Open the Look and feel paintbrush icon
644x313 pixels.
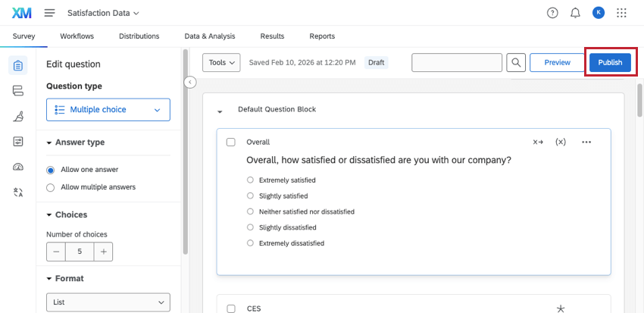pyautogui.click(x=18, y=116)
